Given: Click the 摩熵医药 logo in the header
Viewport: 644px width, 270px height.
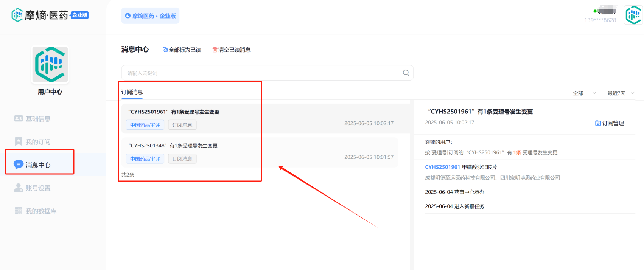Looking at the screenshot, I should (50, 15).
